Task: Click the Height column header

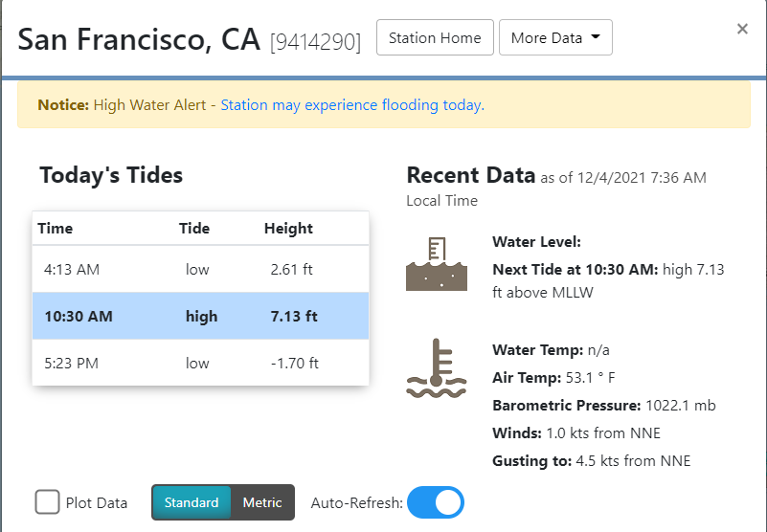Action: pos(288,229)
